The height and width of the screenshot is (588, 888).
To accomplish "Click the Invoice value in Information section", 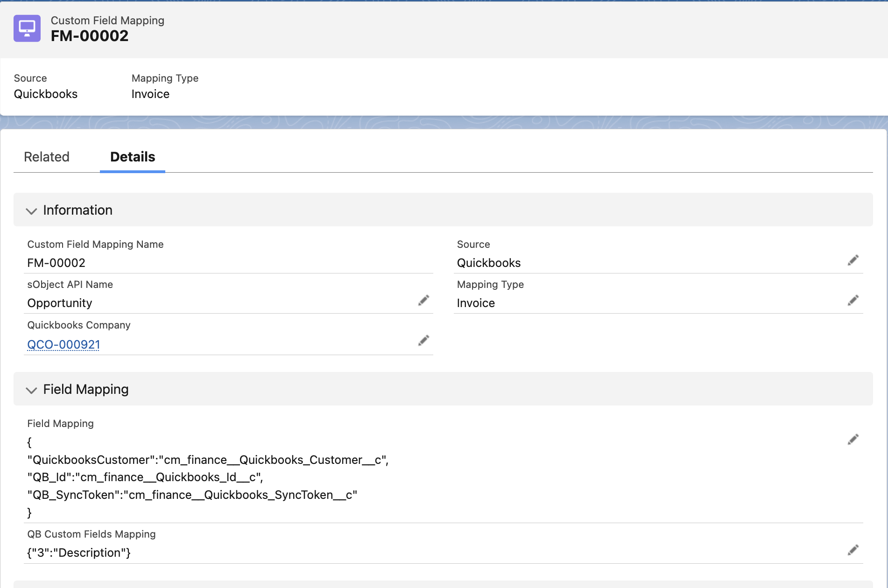I will tap(476, 303).
